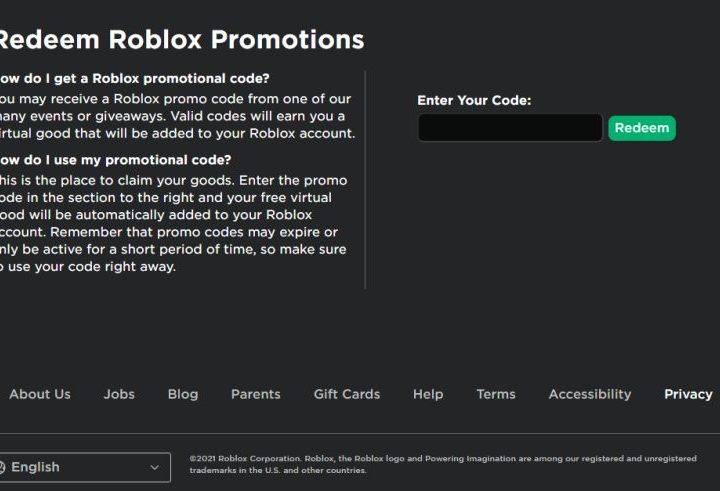The height and width of the screenshot is (491, 720).
Task: Navigate to Gift Cards
Action: tap(347, 394)
